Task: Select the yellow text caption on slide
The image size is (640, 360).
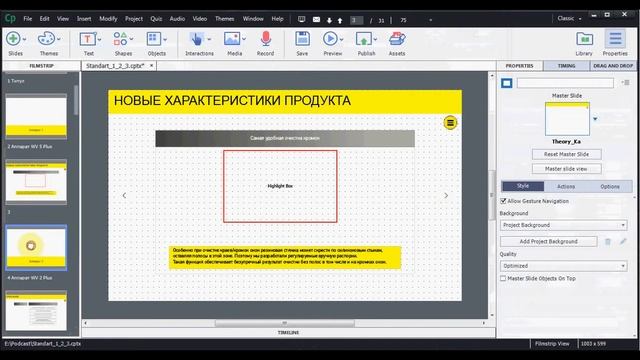Action: [x=285, y=257]
